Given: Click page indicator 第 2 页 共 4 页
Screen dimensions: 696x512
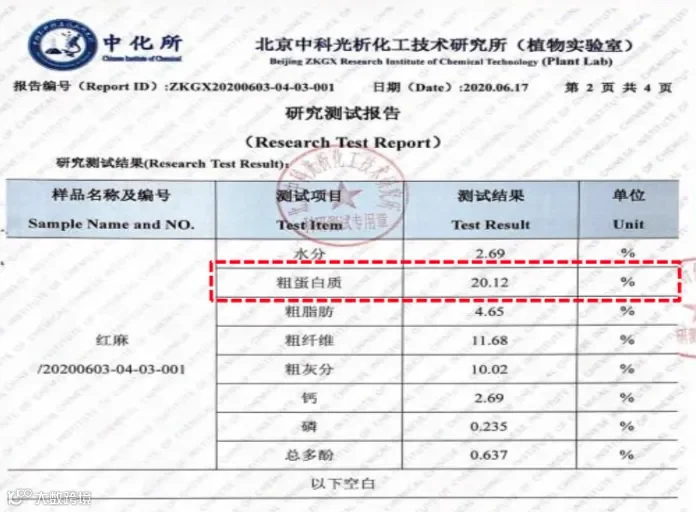Looking at the screenshot, I should tap(618, 87).
